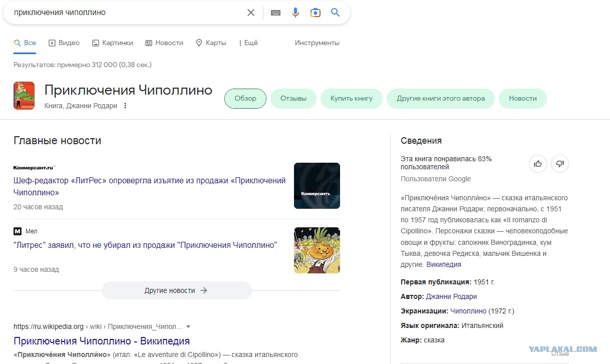Open ЛитРес шеф-редактор news headline

pyautogui.click(x=150, y=186)
